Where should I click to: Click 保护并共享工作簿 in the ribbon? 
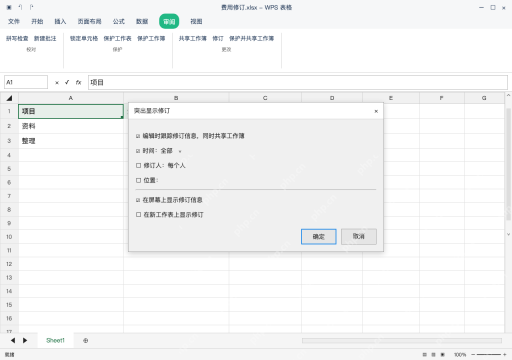(x=251, y=38)
